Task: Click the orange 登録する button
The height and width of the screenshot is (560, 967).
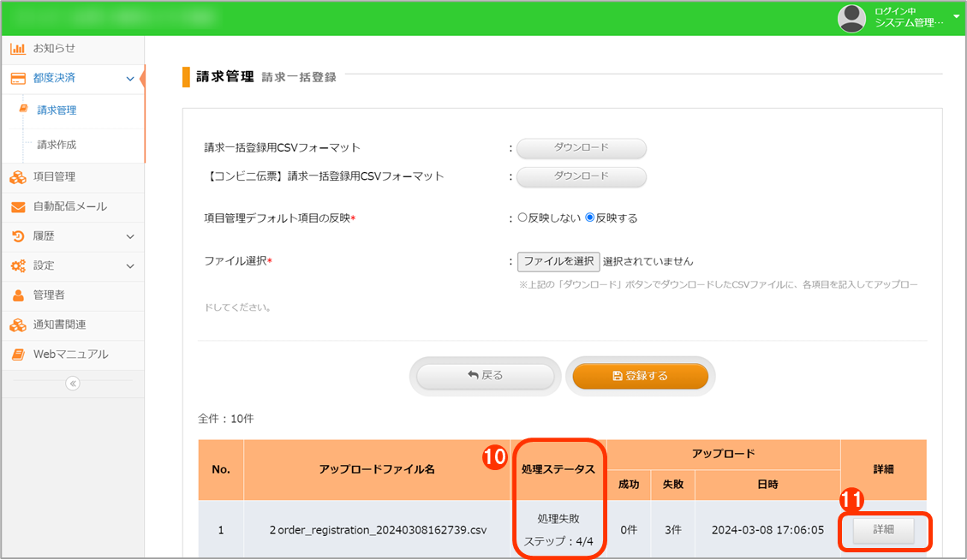Action: click(641, 376)
